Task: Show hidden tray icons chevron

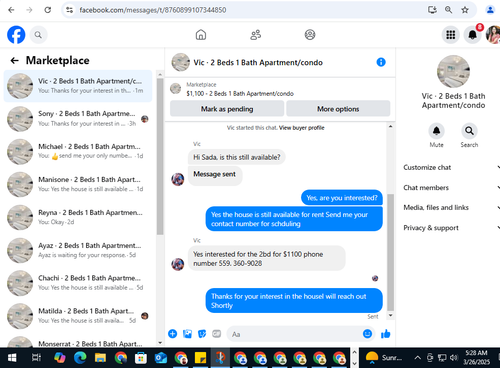Action: (417, 358)
